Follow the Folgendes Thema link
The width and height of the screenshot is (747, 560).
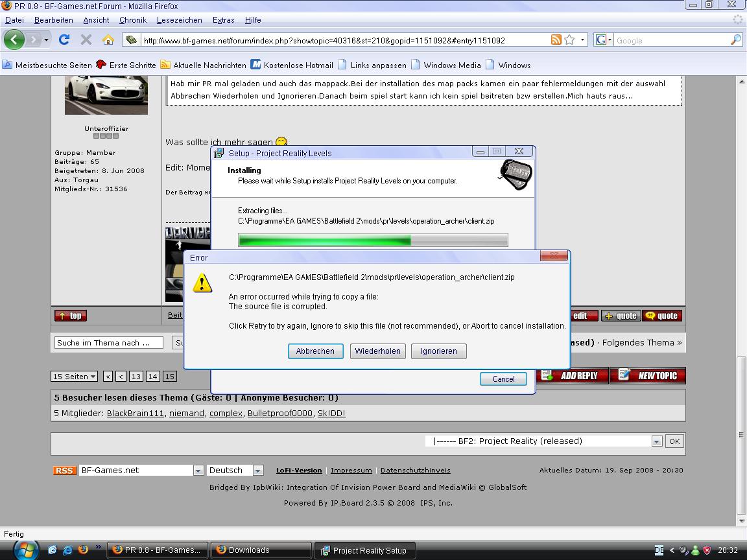pyautogui.click(x=642, y=342)
